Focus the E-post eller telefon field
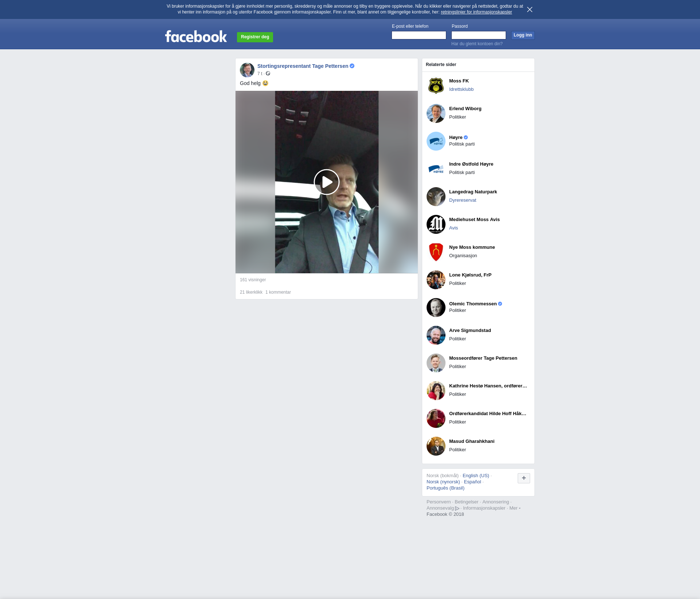The width and height of the screenshot is (700, 599). (419, 35)
